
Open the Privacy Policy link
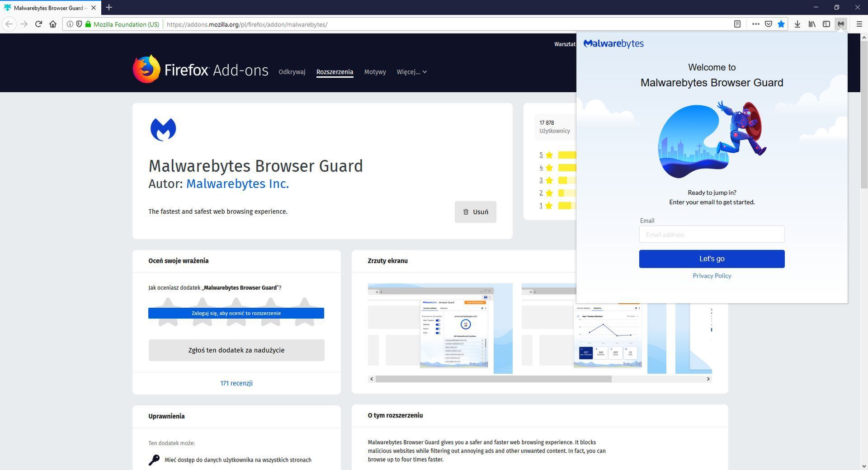(x=712, y=276)
